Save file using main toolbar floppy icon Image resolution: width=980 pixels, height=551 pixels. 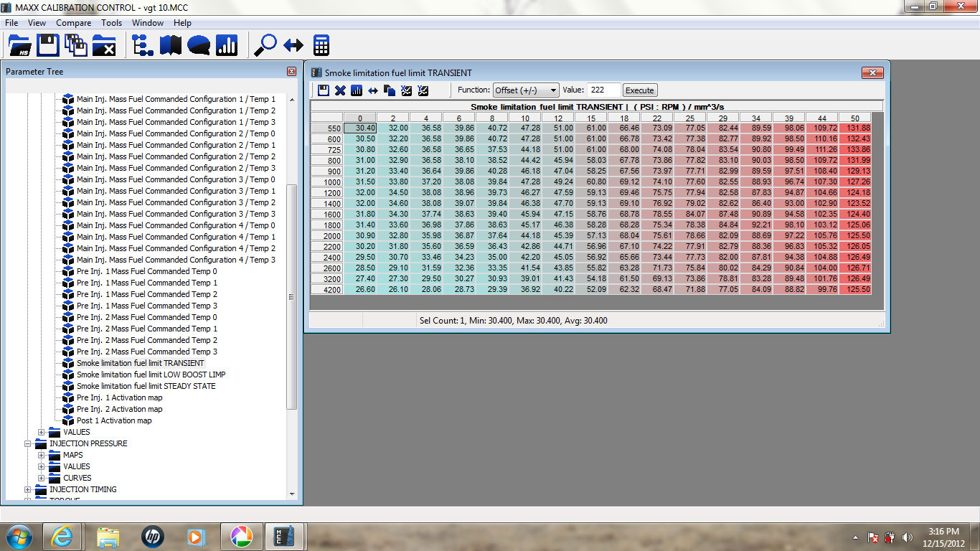point(48,46)
